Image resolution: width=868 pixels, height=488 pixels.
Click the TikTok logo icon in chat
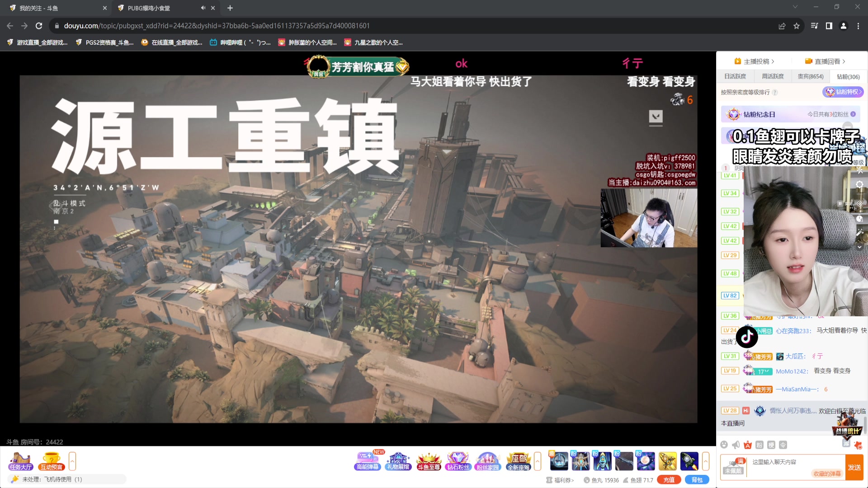[x=747, y=337]
